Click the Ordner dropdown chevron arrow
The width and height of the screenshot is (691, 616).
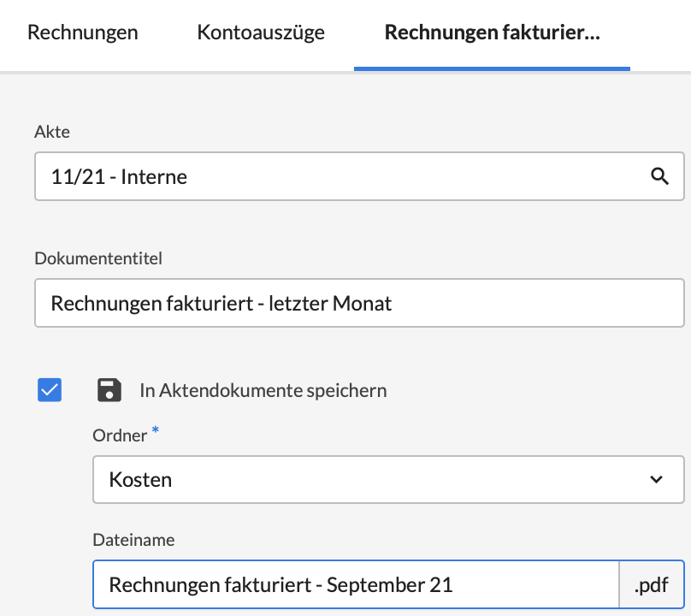point(656,479)
